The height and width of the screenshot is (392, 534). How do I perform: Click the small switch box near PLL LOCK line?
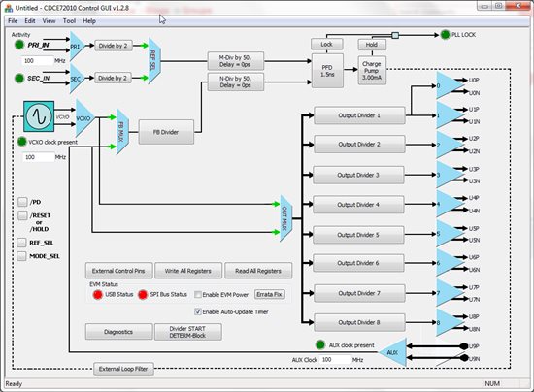[395, 35]
